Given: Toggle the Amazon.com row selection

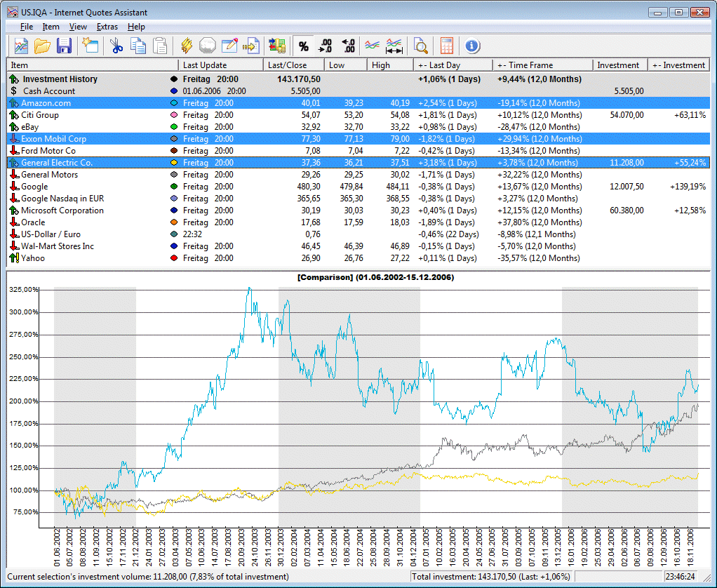Looking at the screenshot, I should pos(46,103).
